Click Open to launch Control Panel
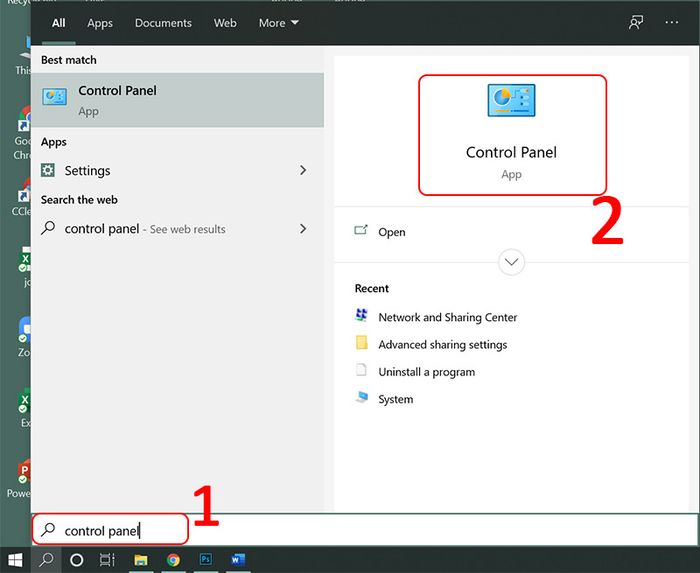Image resolution: width=700 pixels, height=573 pixels. (392, 232)
